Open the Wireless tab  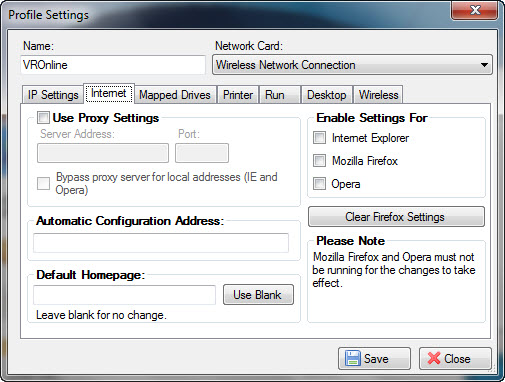point(378,95)
